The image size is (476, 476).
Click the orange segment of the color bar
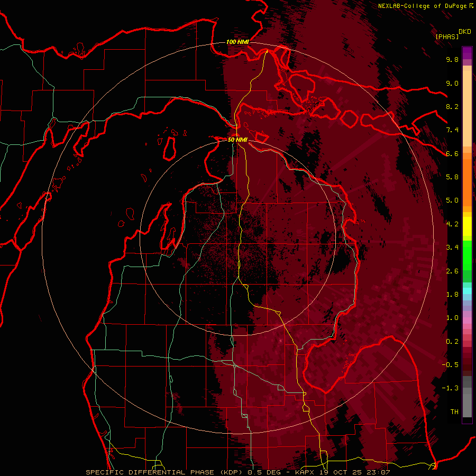467,182
